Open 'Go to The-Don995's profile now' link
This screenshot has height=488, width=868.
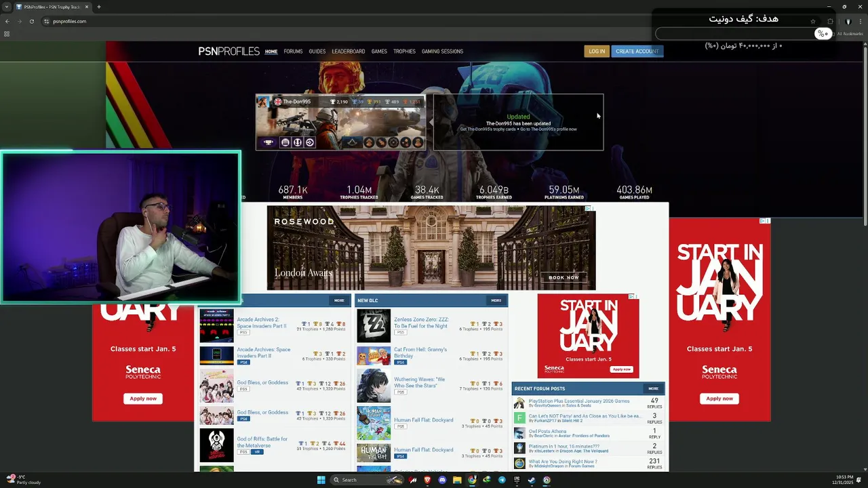click(x=549, y=129)
